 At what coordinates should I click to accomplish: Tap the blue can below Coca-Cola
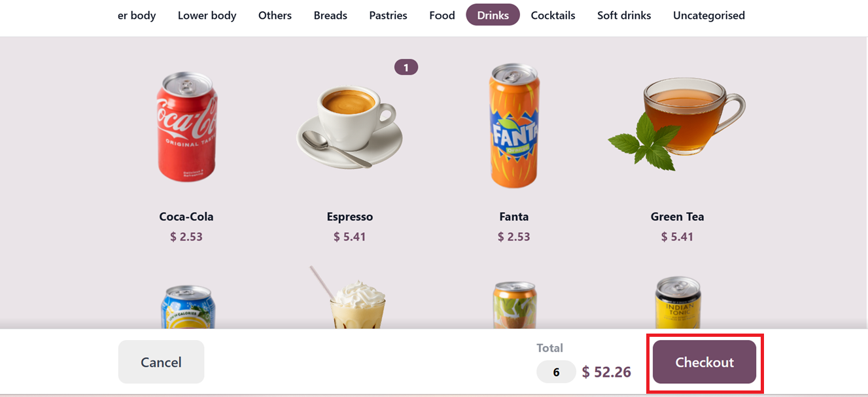click(x=188, y=306)
